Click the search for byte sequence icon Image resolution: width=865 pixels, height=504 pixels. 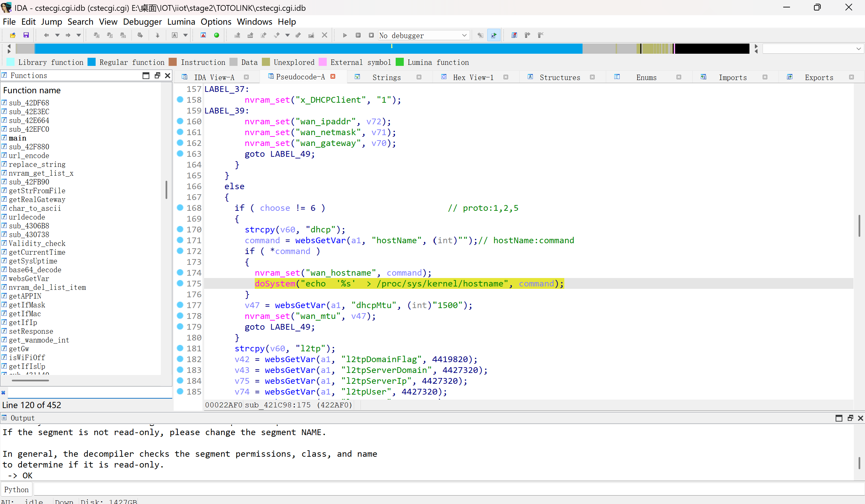[x=123, y=35]
